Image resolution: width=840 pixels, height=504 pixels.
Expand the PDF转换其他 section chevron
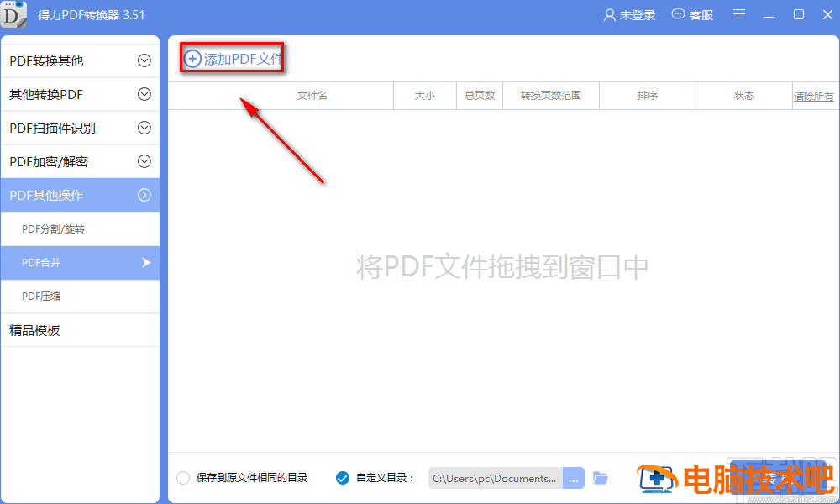(x=144, y=60)
